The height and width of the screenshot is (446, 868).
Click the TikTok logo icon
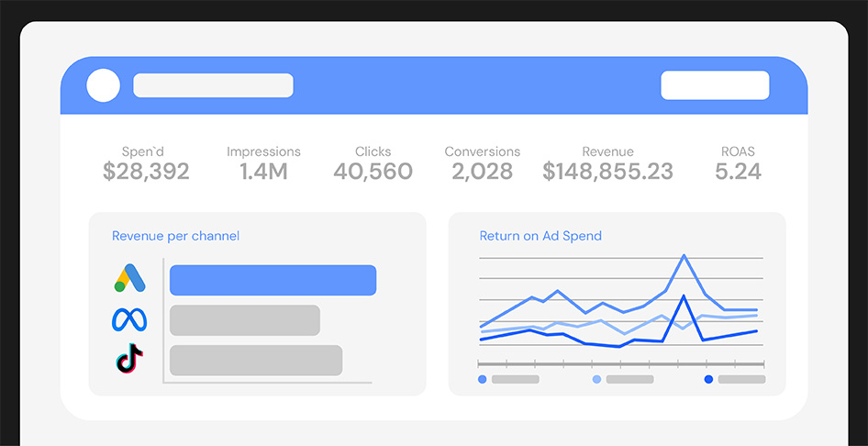point(129,359)
